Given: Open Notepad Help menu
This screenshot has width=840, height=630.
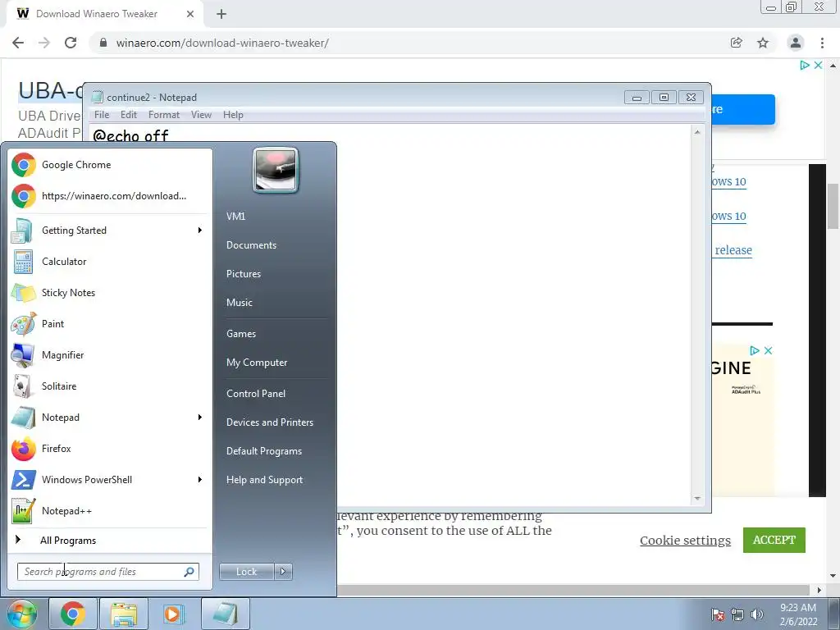Looking at the screenshot, I should 233,115.
